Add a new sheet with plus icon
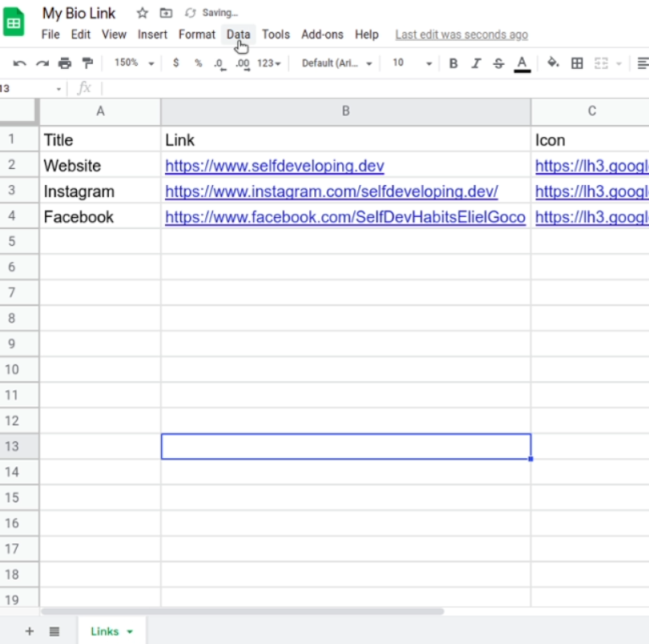The image size is (649, 644). point(30,631)
